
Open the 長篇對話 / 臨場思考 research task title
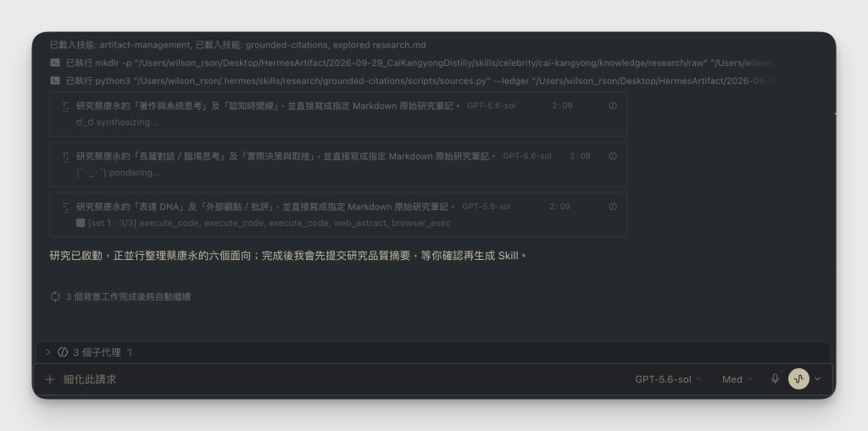[287, 156]
